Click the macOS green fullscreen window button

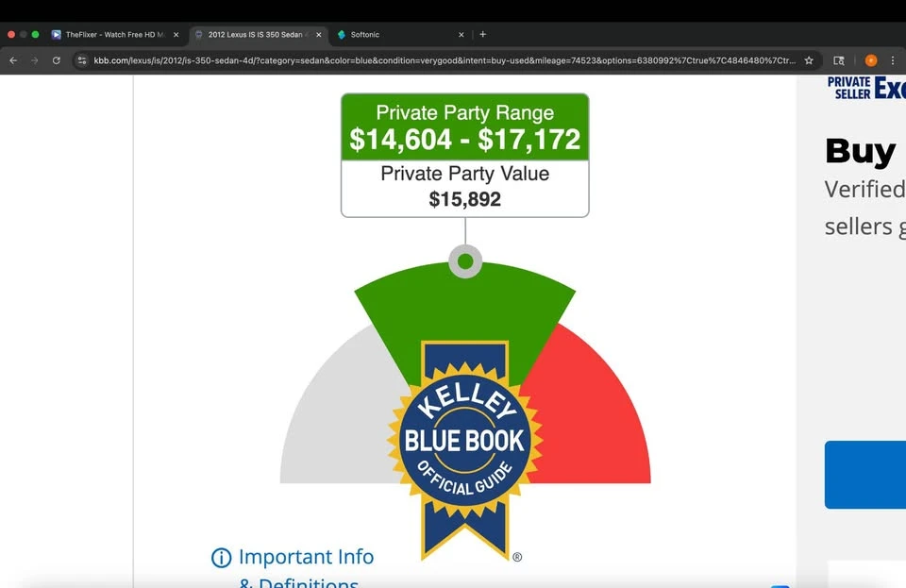click(35, 35)
